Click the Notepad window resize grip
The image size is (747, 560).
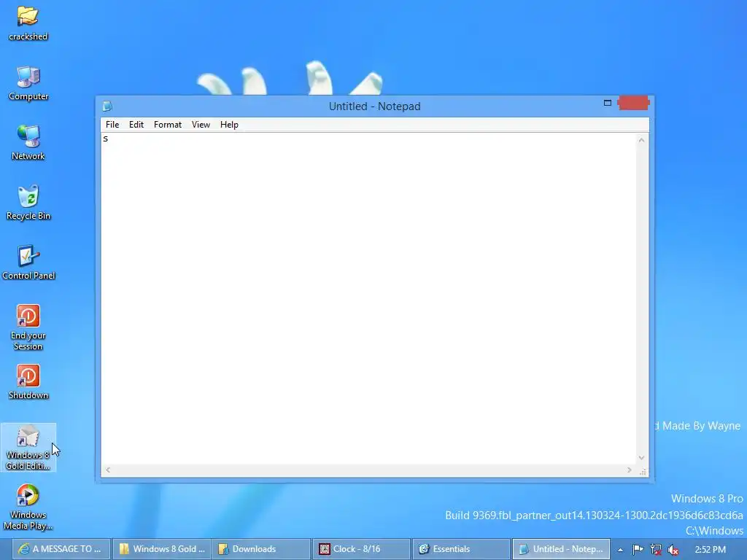643,471
